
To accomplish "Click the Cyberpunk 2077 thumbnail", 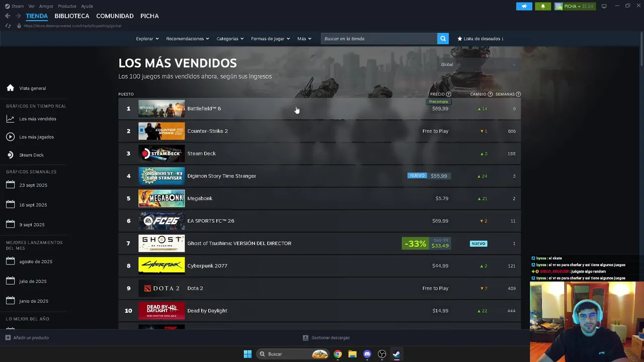I will pos(162,265).
